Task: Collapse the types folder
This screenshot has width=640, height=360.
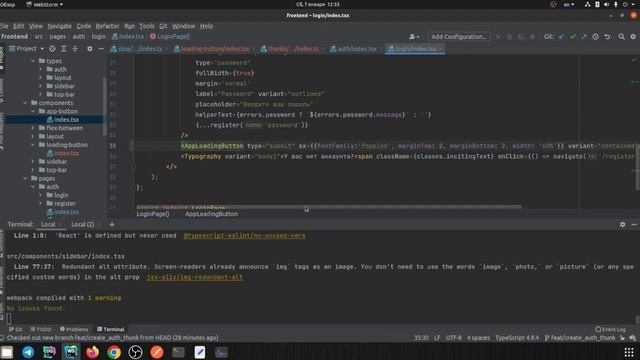Action: point(33,61)
